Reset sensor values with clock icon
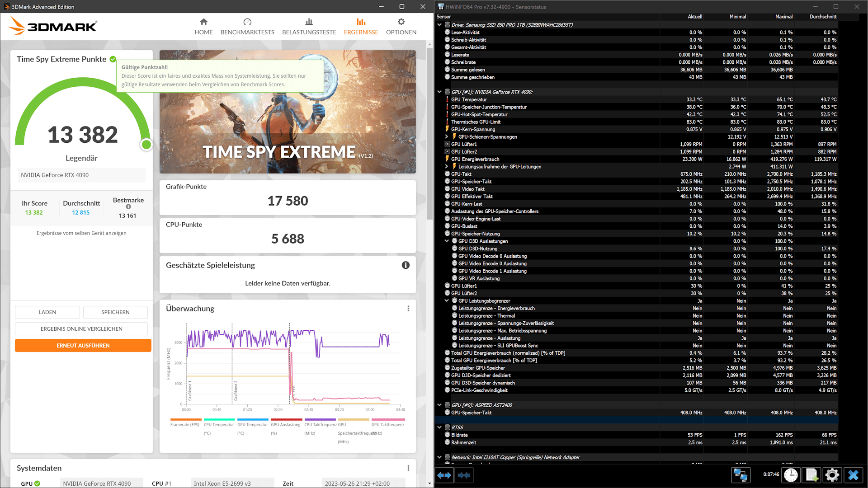The height and width of the screenshot is (488, 868). [791, 475]
